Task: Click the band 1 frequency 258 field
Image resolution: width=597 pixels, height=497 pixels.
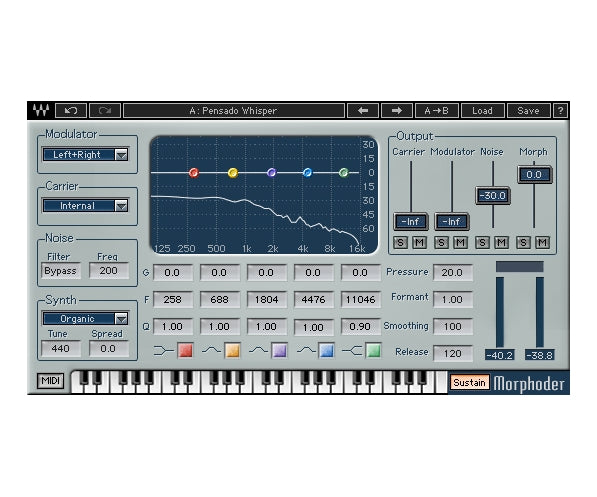Action: point(172,299)
